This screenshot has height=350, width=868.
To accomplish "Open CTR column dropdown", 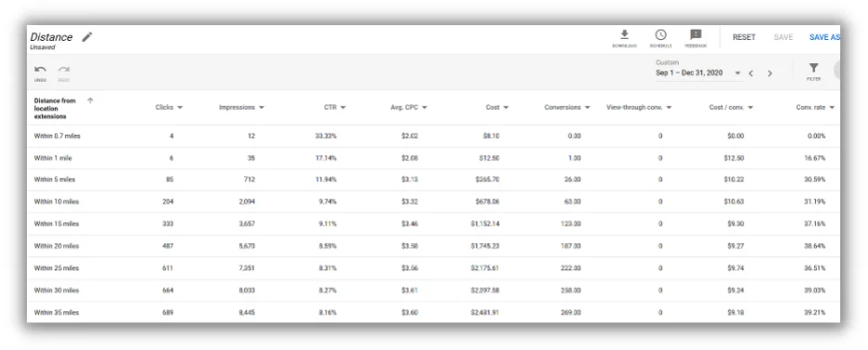I will [343, 108].
